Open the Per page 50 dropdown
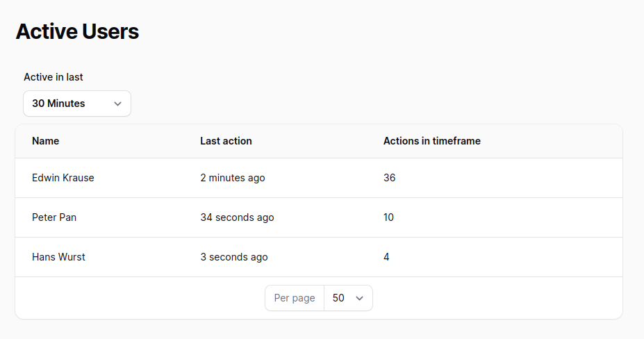The width and height of the screenshot is (644, 339). [347, 298]
